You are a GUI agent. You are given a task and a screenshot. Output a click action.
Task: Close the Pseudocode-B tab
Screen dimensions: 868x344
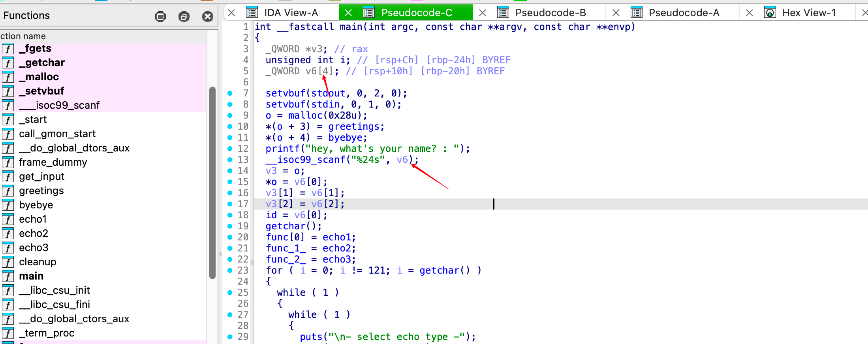(x=483, y=13)
